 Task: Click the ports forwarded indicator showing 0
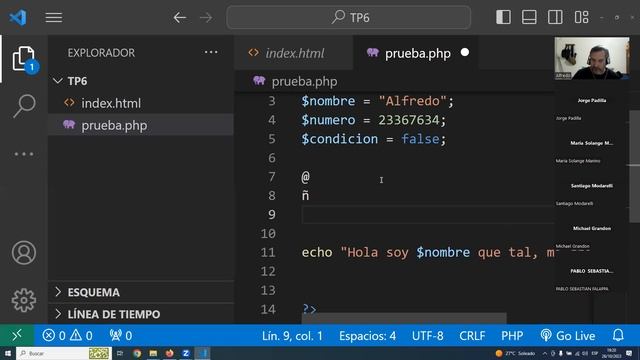[121, 336]
